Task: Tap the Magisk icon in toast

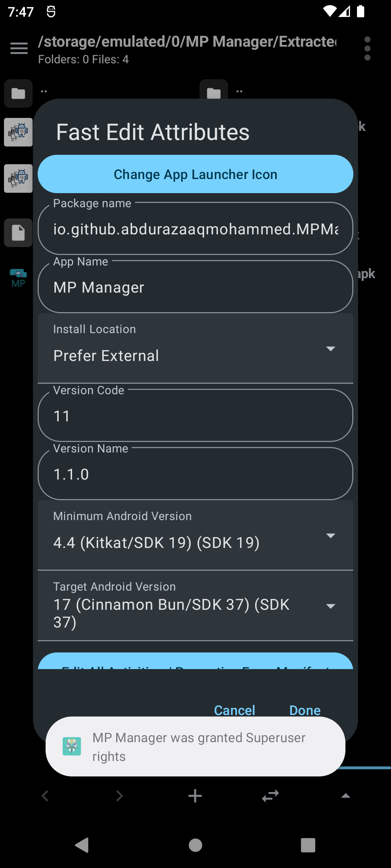Action: pyautogui.click(x=72, y=746)
